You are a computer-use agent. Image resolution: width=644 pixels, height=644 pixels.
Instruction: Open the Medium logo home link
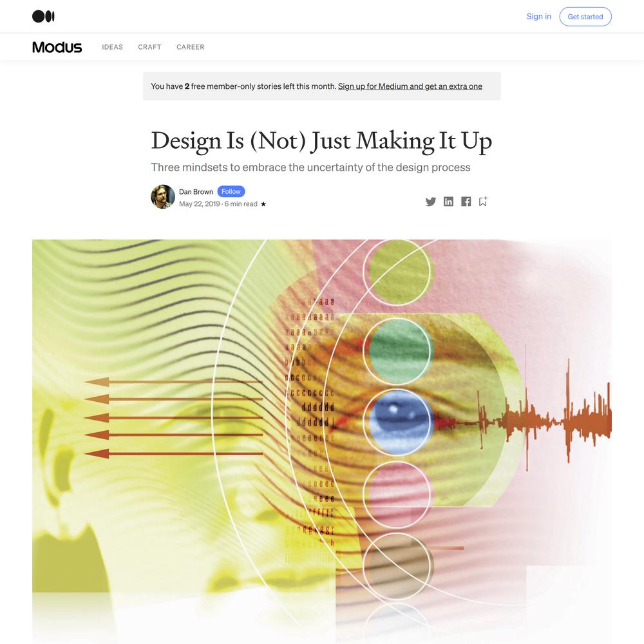tap(43, 17)
